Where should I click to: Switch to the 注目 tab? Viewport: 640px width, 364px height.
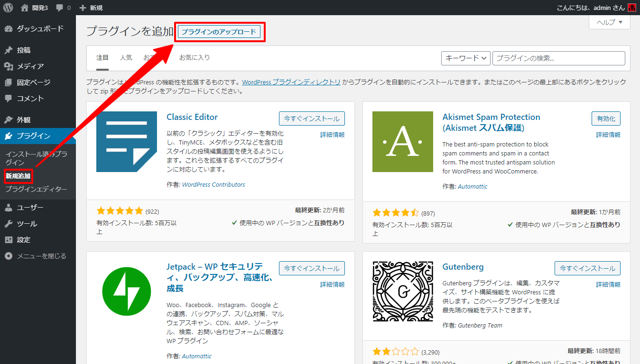click(x=102, y=57)
